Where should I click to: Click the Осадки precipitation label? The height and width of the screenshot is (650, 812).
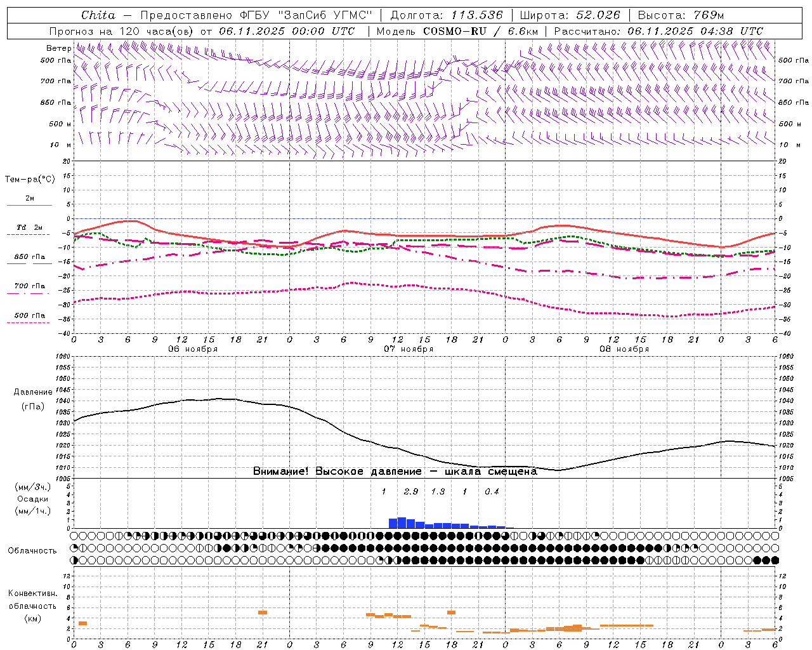coord(32,499)
